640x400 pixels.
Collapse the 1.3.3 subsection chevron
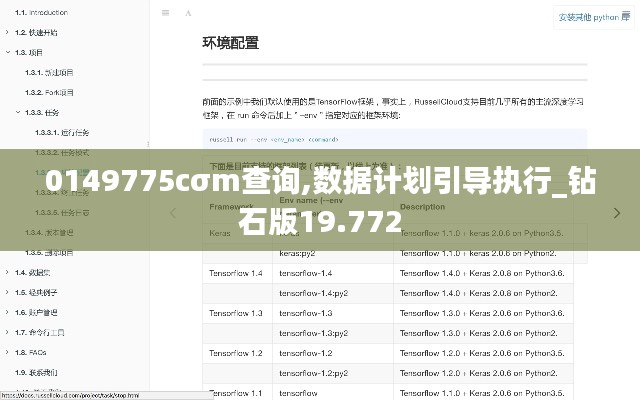[18, 112]
